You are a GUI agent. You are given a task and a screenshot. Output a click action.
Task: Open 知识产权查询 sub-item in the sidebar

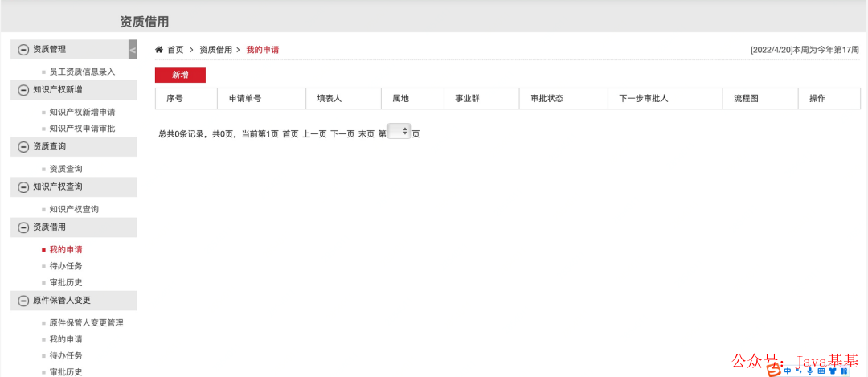click(x=74, y=209)
